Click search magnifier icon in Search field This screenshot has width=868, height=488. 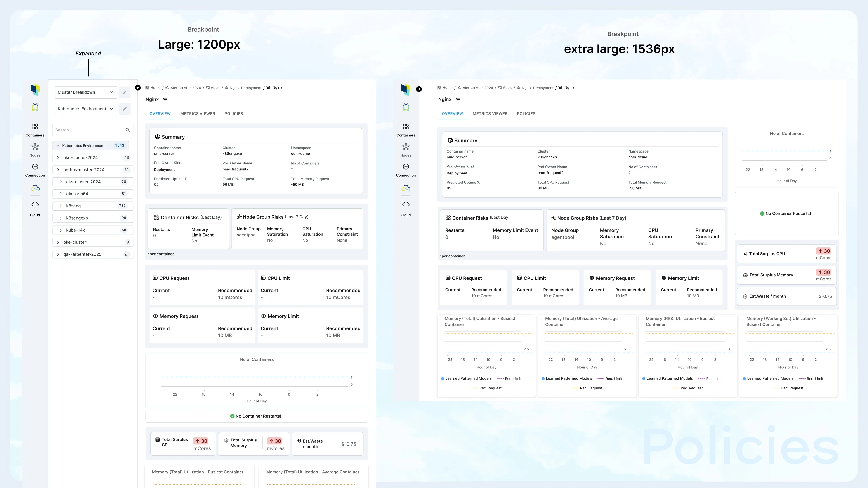[x=128, y=130]
